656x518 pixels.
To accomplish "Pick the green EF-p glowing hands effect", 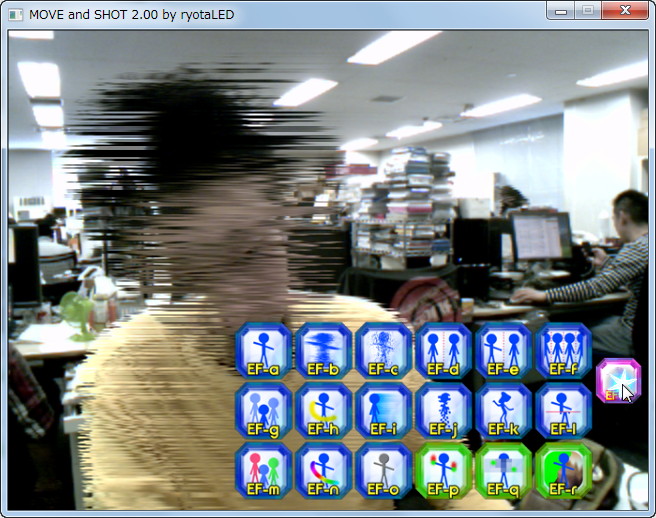I will 443,471.
